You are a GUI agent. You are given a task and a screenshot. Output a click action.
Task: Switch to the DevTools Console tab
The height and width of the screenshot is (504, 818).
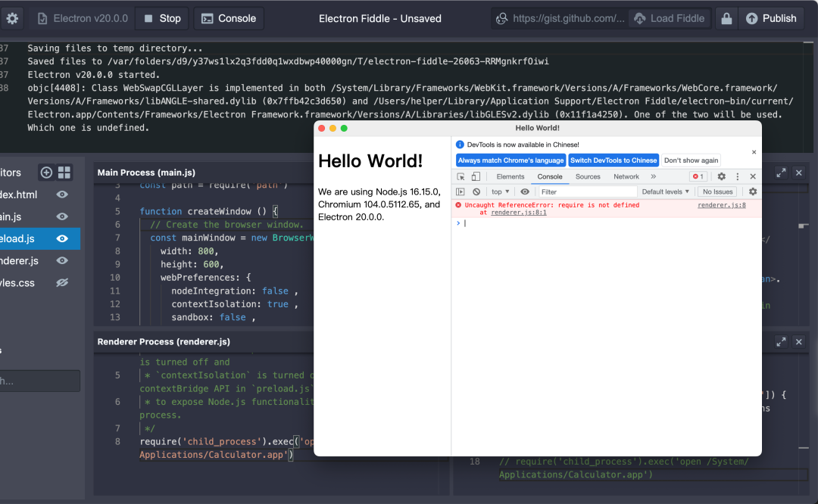pyautogui.click(x=550, y=176)
